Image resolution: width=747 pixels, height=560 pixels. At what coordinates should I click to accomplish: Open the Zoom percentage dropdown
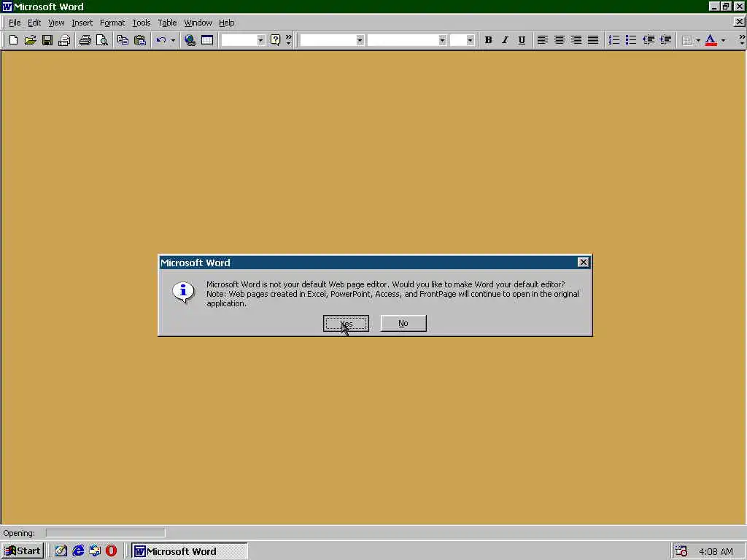point(260,41)
